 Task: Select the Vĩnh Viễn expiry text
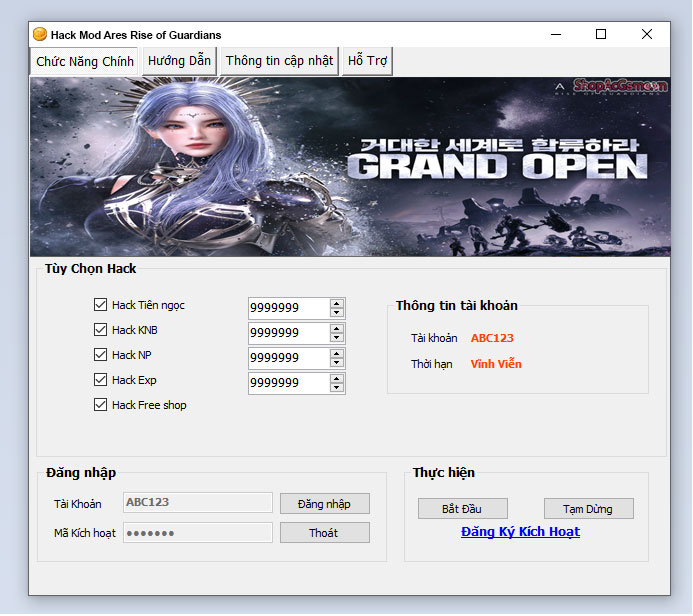(x=496, y=364)
